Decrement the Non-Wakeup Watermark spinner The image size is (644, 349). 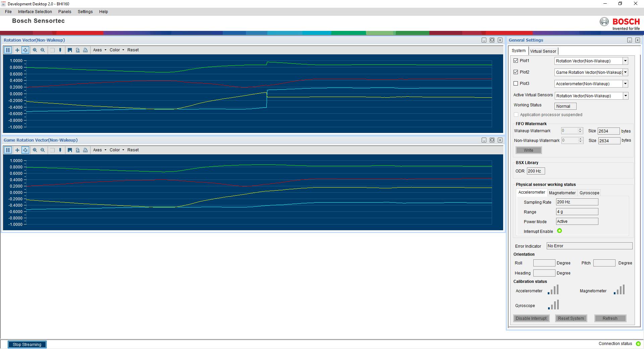(x=581, y=142)
